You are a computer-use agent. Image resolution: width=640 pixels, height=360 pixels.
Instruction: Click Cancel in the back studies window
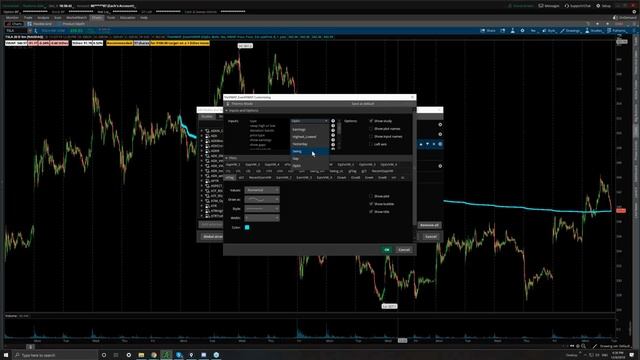431,236
